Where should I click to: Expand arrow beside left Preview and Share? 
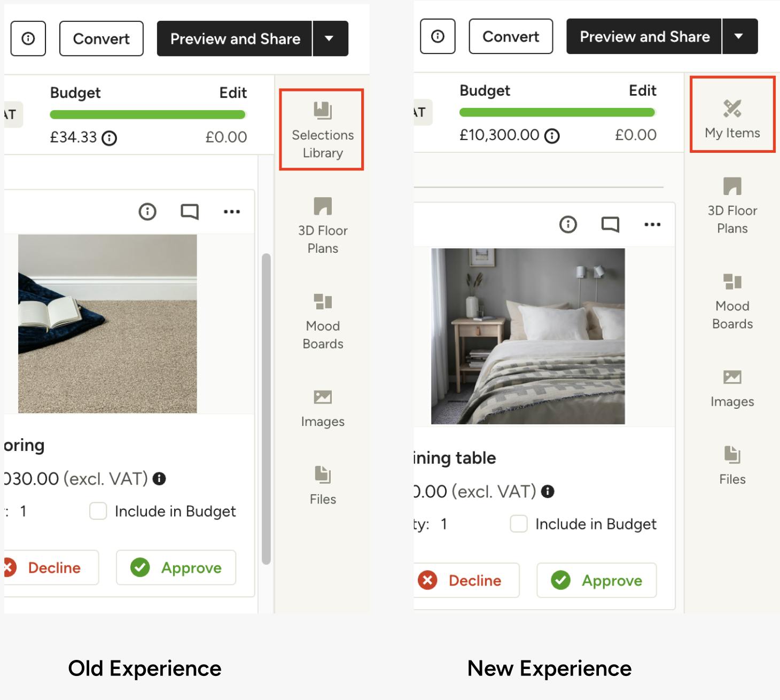pyautogui.click(x=330, y=38)
